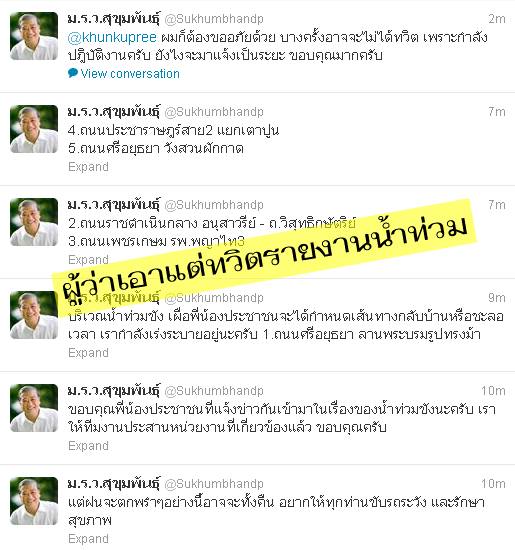Viewport: 515px width, 550px height.
Task: Click the 9m timestamp link
Action: (x=497, y=297)
